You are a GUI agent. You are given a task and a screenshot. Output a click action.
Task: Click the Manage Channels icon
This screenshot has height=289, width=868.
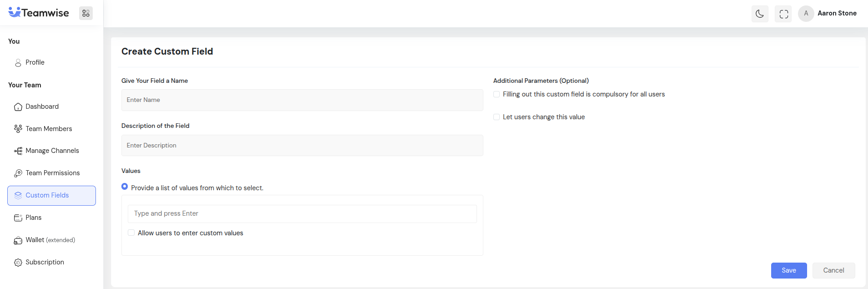18,151
